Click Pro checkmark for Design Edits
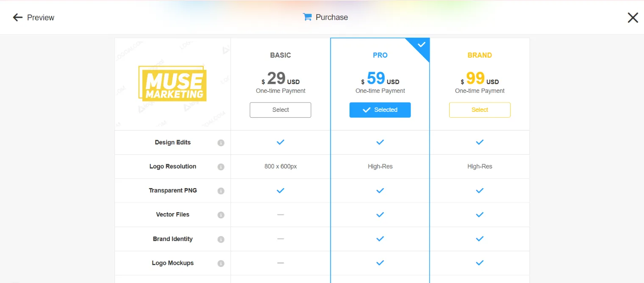 click(x=380, y=142)
